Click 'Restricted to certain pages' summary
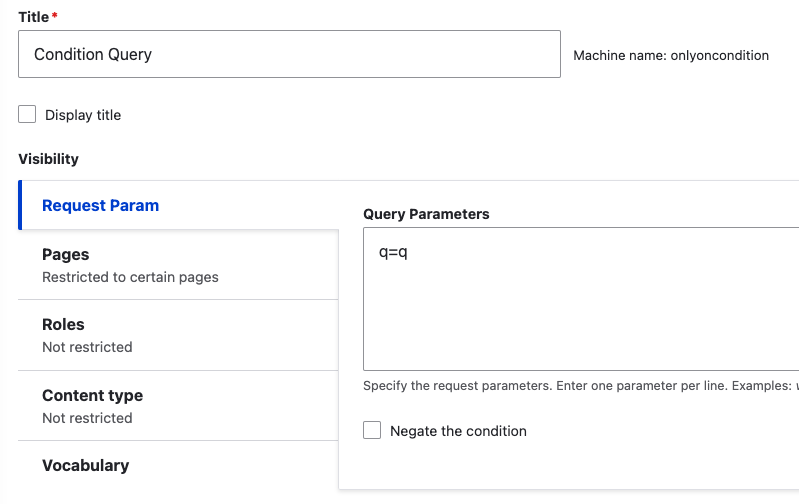 click(x=130, y=277)
